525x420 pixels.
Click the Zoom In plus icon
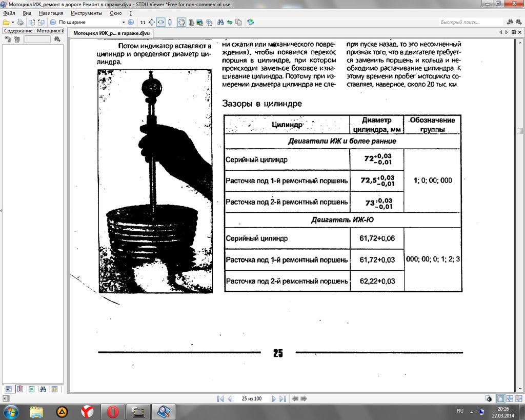(x=131, y=22)
